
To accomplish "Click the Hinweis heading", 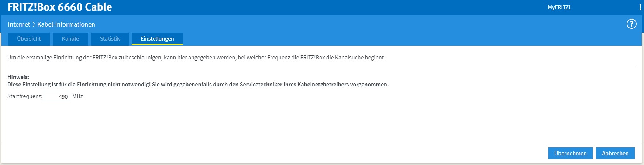I will [18, 77].
